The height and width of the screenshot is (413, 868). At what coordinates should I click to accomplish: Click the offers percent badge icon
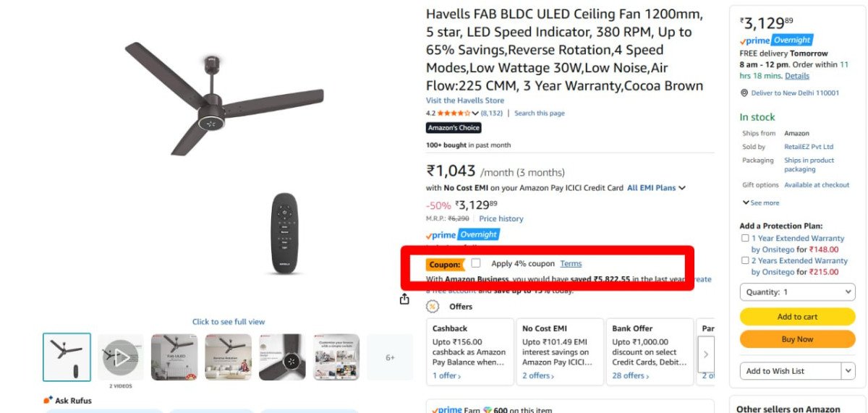coord(433,307)
